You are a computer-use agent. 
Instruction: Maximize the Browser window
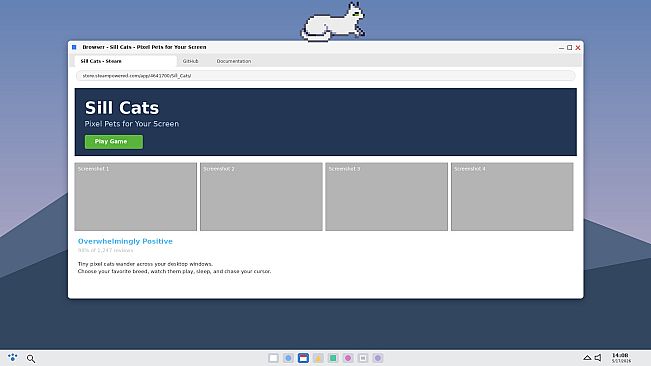tap(570, 48)
